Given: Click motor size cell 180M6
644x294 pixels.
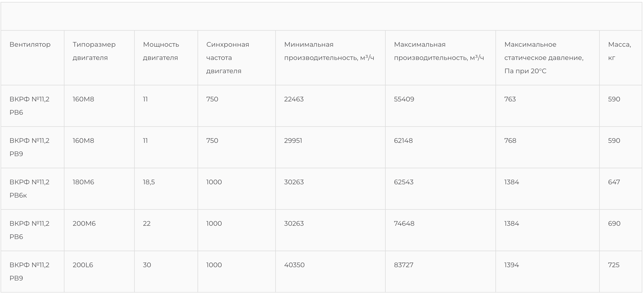Looking at the screenshot, I should [x=83, y=182].
